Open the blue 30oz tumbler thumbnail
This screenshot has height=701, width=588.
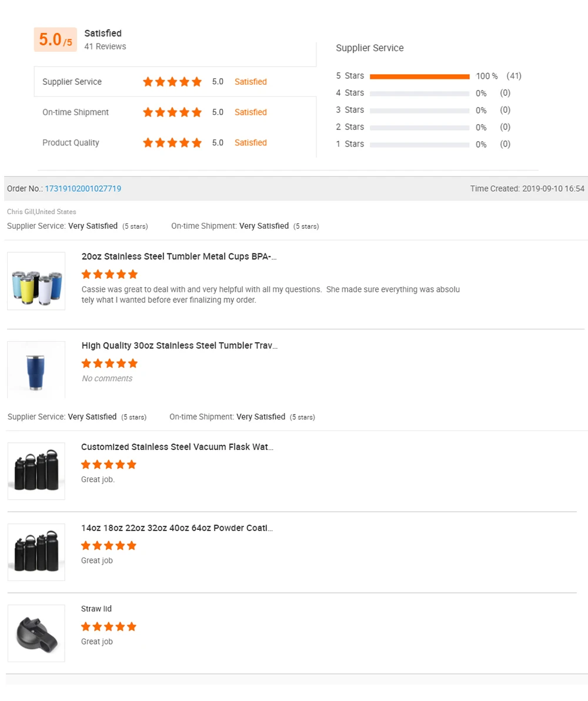(36, 369)
